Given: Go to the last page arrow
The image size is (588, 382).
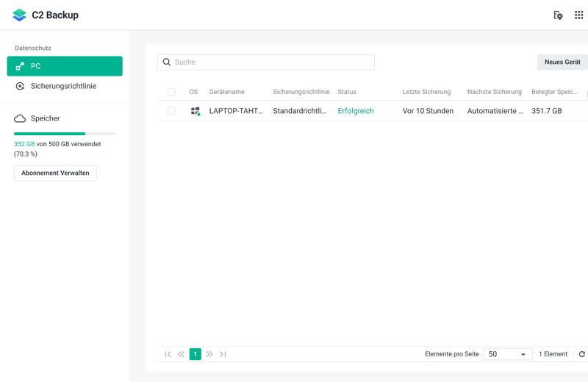Looking at the screenshot, I should point(223,354).
